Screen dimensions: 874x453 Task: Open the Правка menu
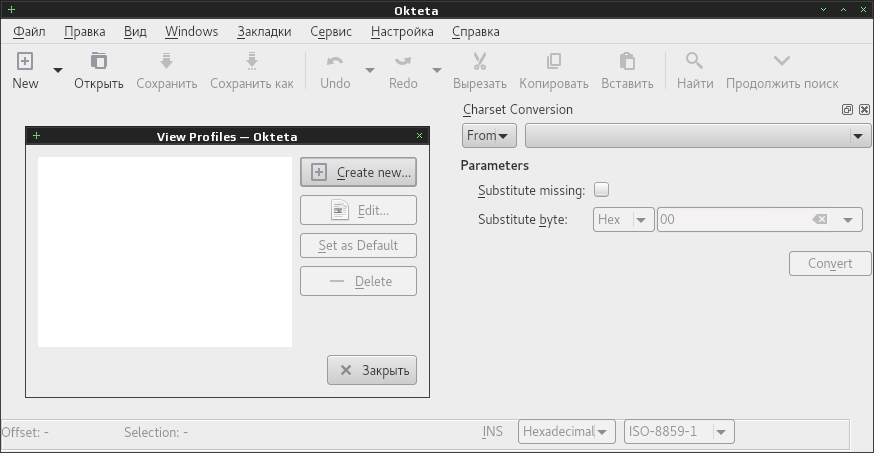(x=85, y=32)
